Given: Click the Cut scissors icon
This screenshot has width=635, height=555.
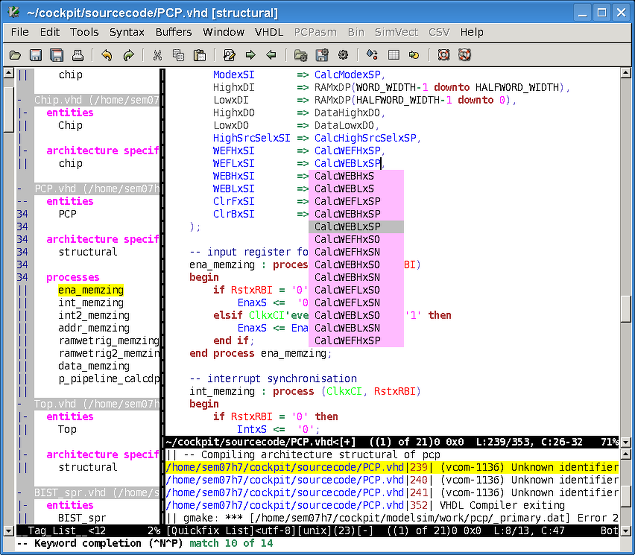Looking at the screenshot, I should click(157, 55).
